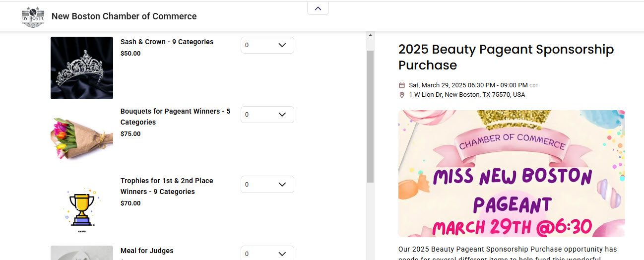Image resolution: width=644 pixels, height=260 pixels.
Task: Click the gold trophy product image
Action: [82, 208]
